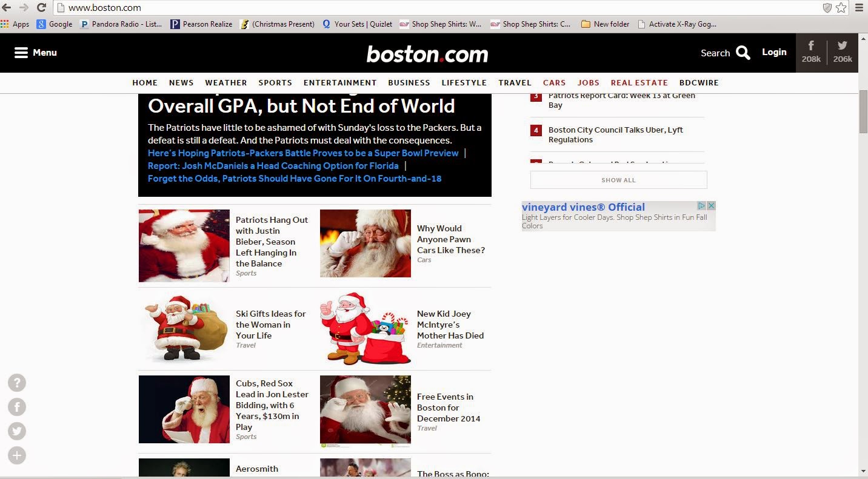Screen dimensions: 868x479
Task: Read Patriots Hang Out with Justin Bieber story
Action: [272, 242]
